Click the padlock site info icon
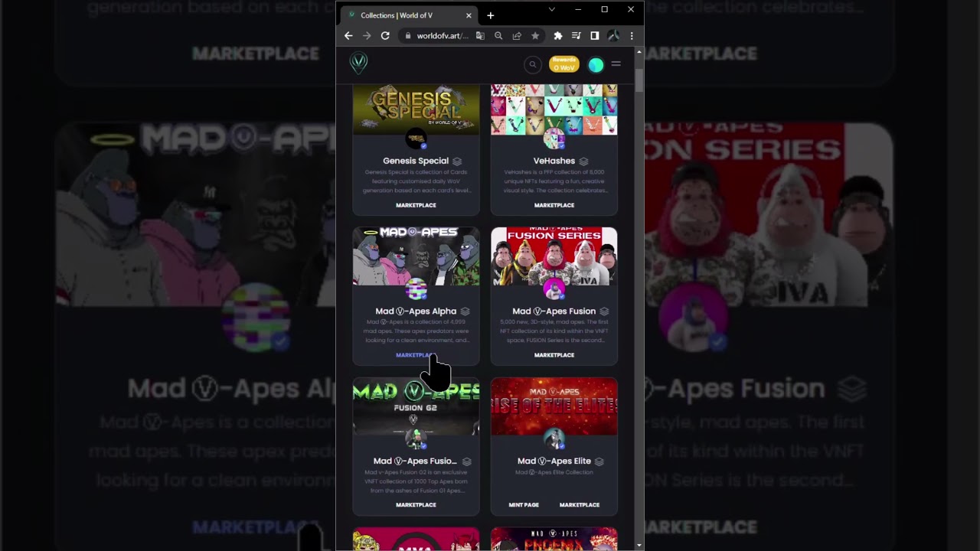The height and width of the screenshot is (551, 980). (408, 36)
